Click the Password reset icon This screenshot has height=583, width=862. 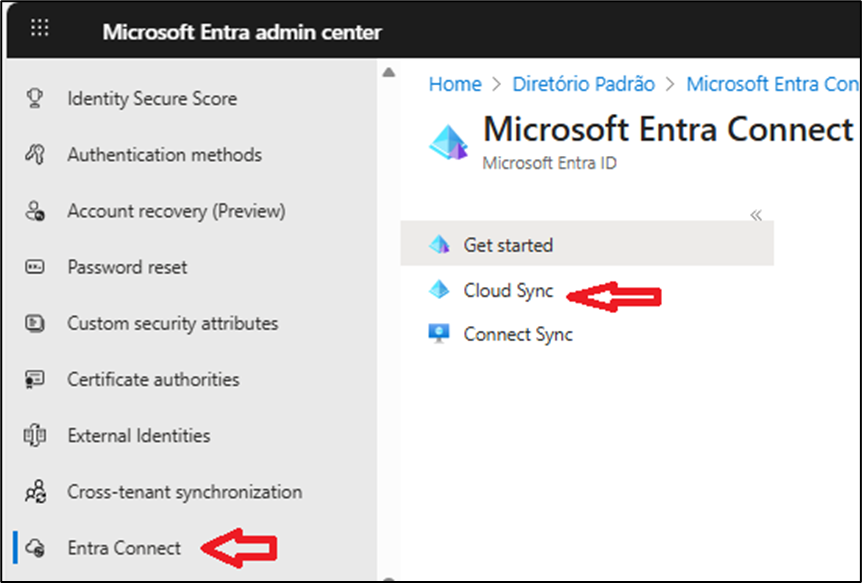35,268
